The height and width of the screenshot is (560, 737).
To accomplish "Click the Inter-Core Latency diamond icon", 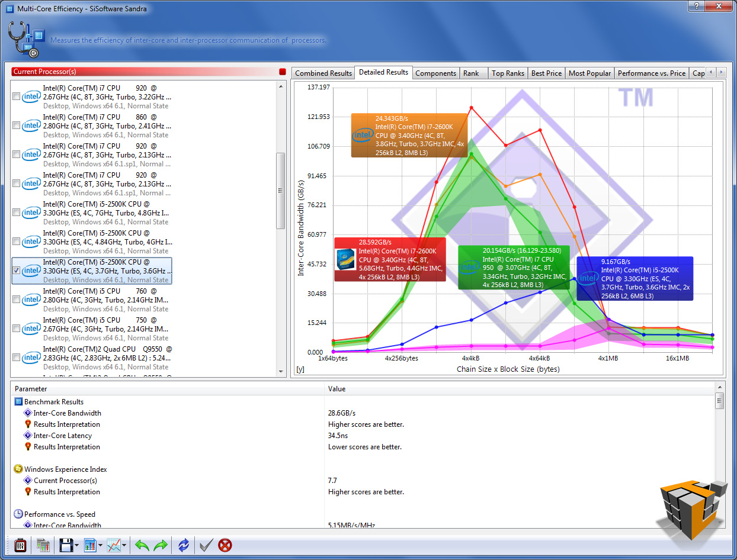I will pyautogui.click(x=27, y=436).
